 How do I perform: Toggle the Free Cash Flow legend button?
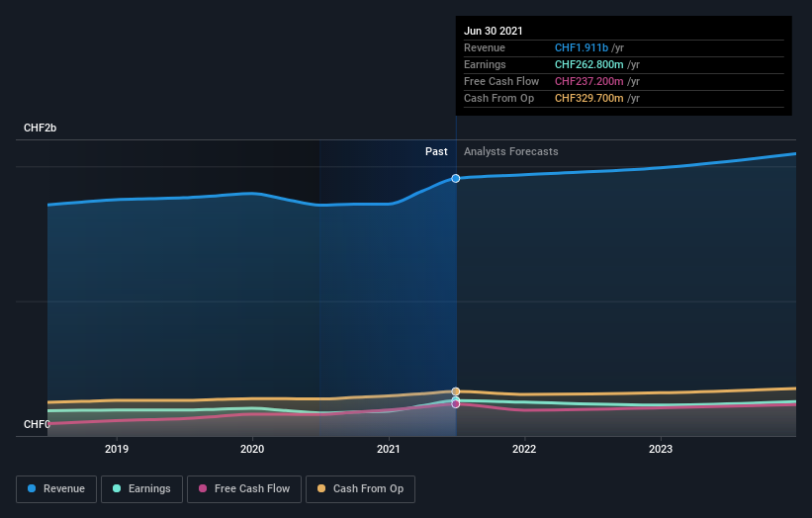tap(244, 489)
